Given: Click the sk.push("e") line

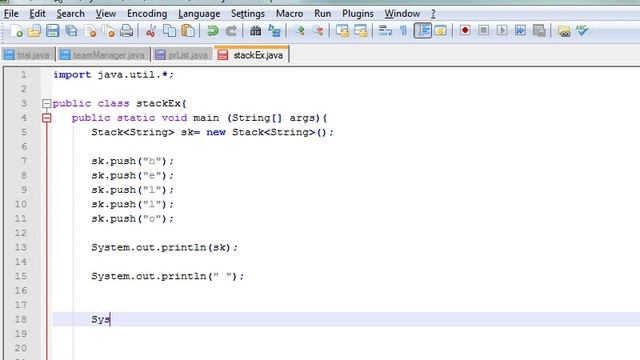Looking at the screenshot, I should coord(133,176).
